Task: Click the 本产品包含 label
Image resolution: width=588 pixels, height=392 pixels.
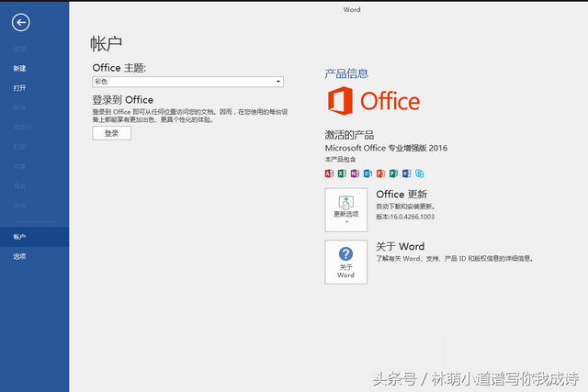Action: 340,159
